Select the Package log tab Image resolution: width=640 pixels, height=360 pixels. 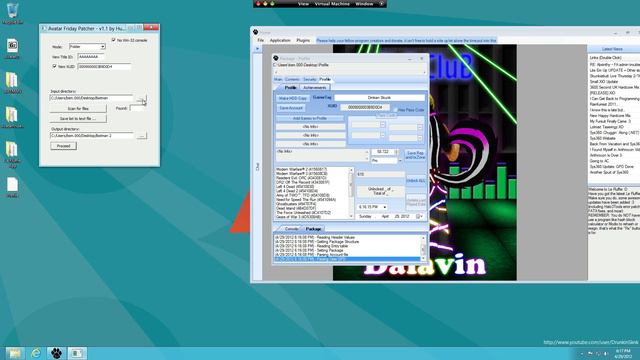pyautogui.click(x=313, y=229)
